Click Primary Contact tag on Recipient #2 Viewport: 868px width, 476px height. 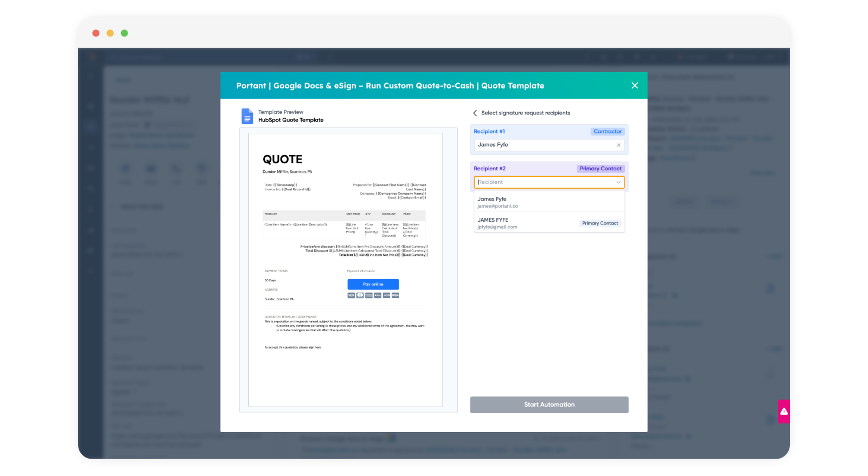pyautogui.click(x=600, y=169)
